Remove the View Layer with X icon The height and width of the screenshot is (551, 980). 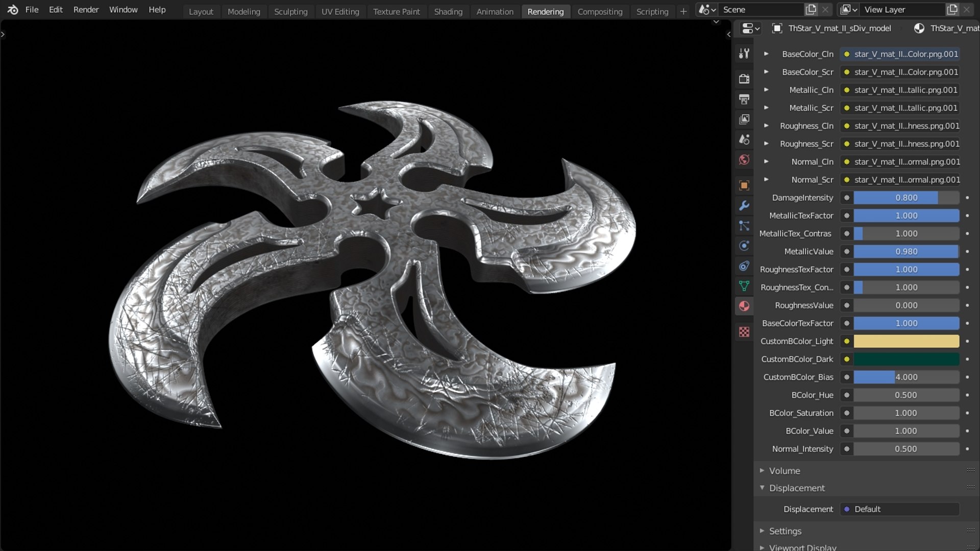pyautogui.click(x=967, y=10)
